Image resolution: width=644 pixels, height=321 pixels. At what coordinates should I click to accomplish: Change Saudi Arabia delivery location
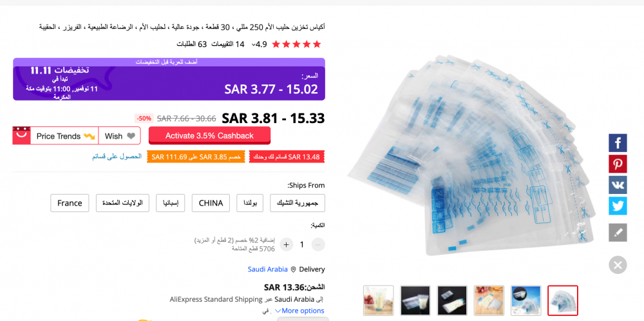point(267,269)
